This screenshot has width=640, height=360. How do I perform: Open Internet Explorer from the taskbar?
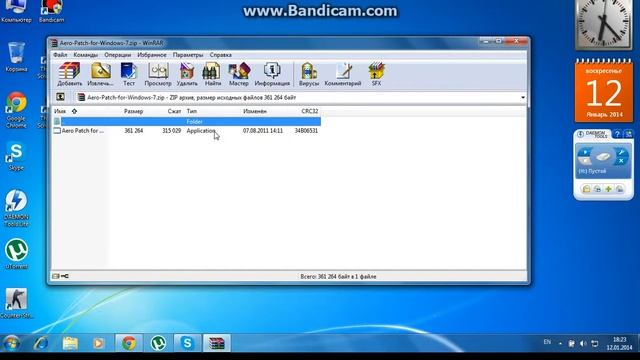[x=41, y=343]
